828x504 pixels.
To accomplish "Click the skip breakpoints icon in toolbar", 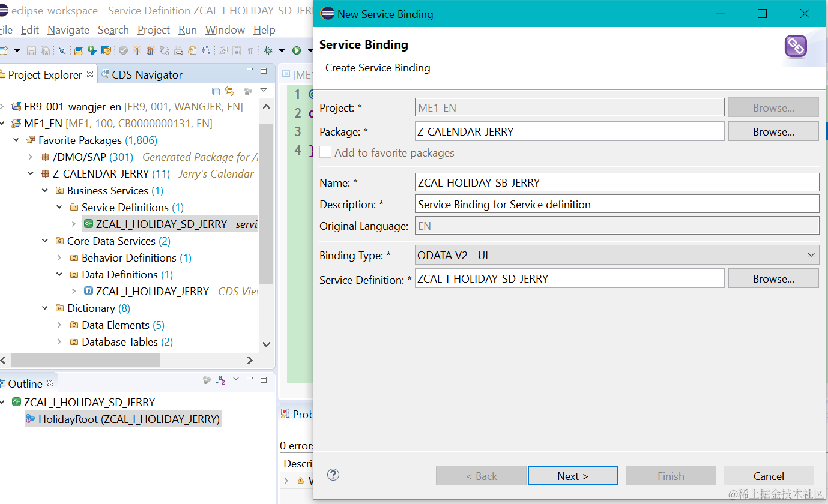I will [61, 51].
